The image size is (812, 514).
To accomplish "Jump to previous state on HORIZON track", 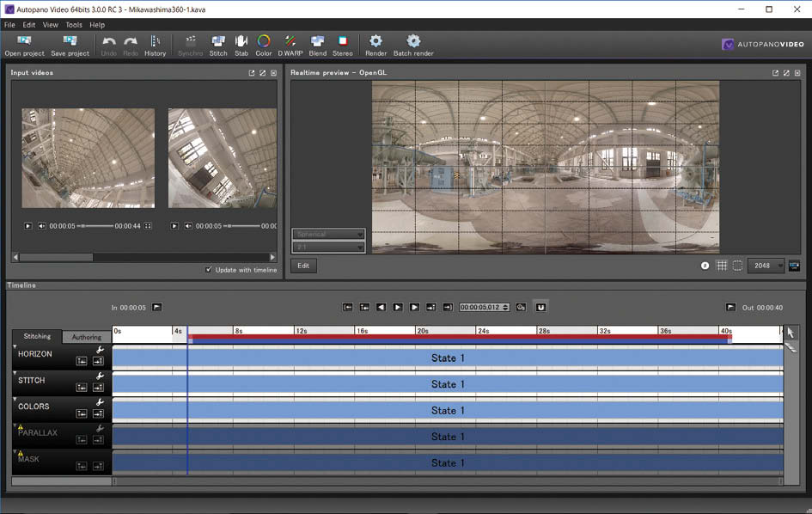I will click(82, 361).
